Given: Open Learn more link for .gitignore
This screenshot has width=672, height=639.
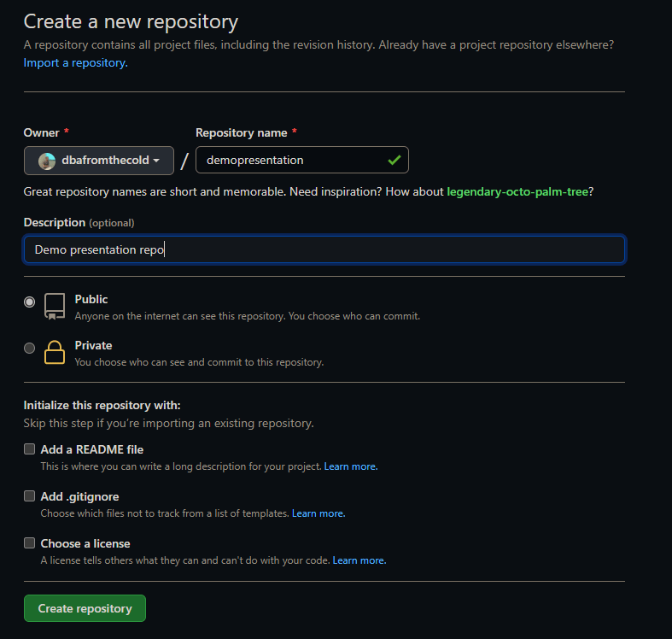Looking at the screenshot, I should click(318, 513).
